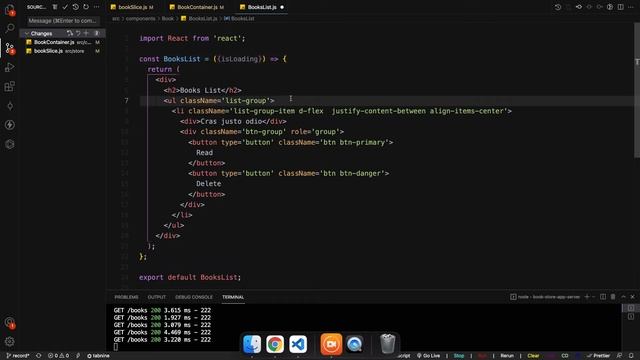Open the orange screen recorder app in the Dock
640x360 pixels.
(331, 344)
